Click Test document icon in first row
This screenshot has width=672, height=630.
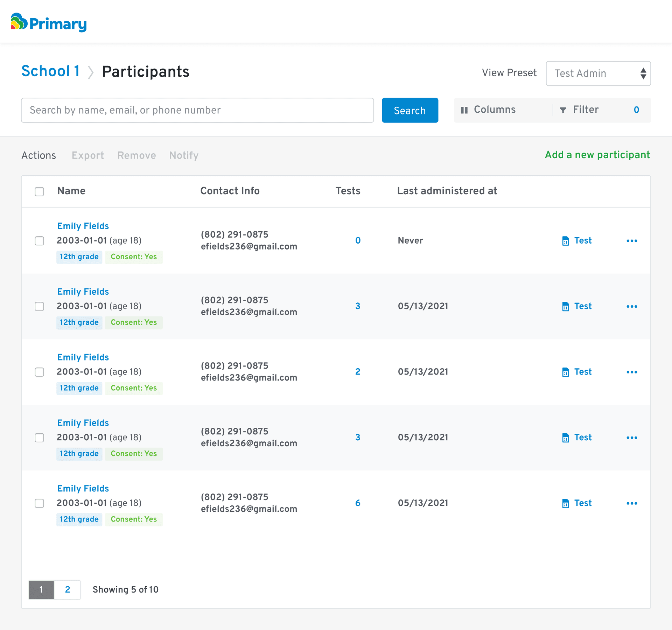[x=565, y=241]
